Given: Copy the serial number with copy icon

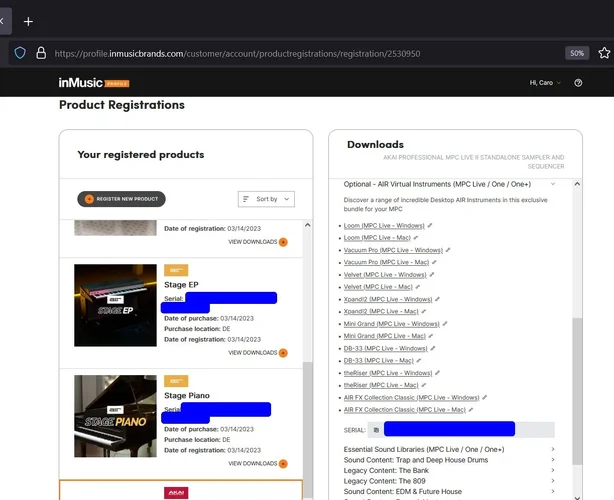Looking at the screenshot, I should 376,430.
